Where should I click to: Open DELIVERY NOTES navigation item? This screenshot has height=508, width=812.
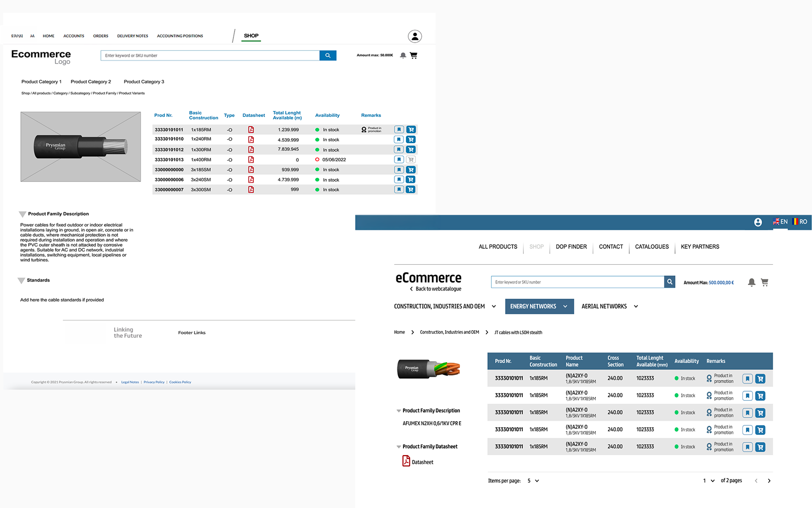(132, 36)
